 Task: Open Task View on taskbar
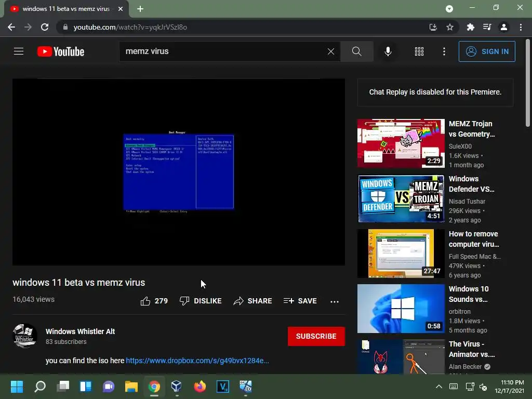[x=63, y=387]
